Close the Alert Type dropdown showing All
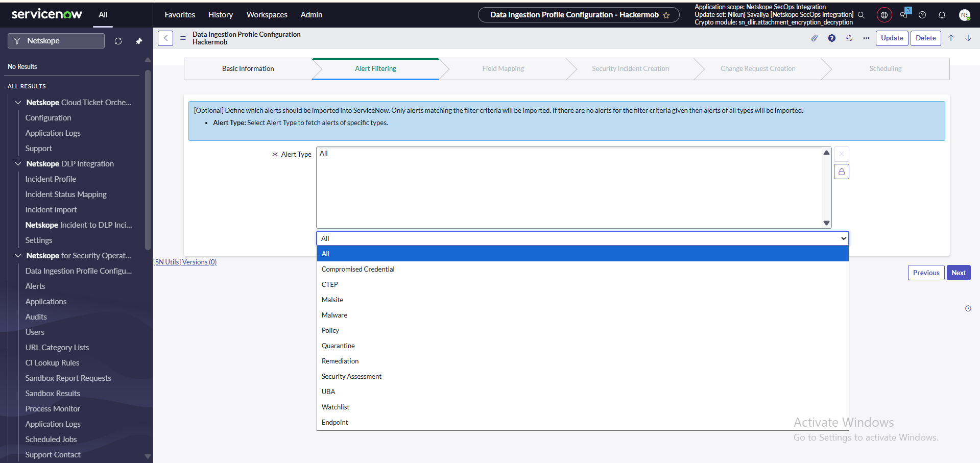 [x=583, y=238]
